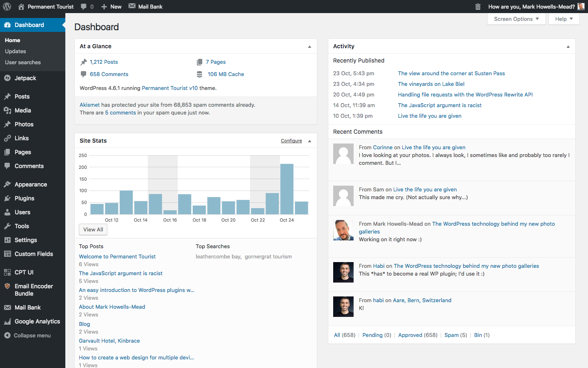Filter comments by Pending (0)
The image size is (588, 368).
[376, 335]
